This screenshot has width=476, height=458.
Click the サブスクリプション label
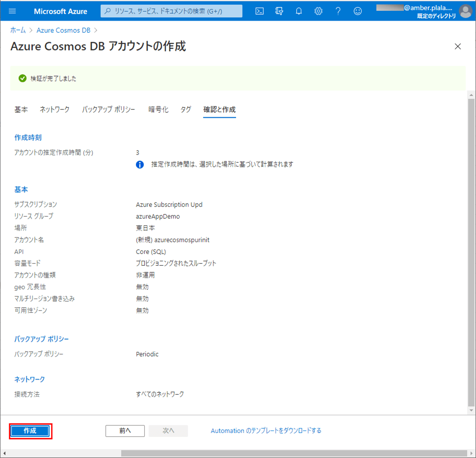coord(35,205)
